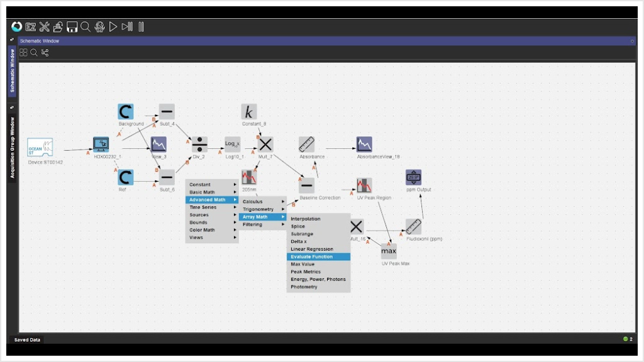
Task: Choose Linear Regression from the menu
Action: coord(318,249)
